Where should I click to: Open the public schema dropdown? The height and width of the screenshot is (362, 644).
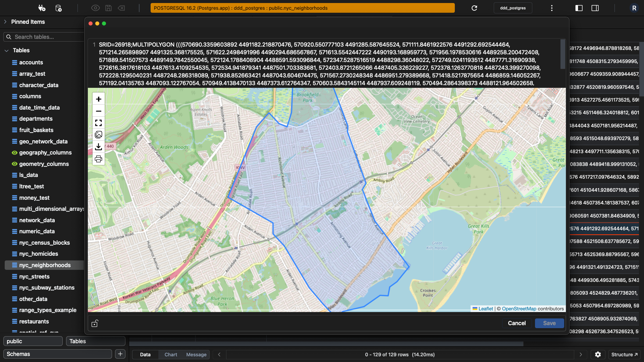pyautogui.click(x=33, y=341)
